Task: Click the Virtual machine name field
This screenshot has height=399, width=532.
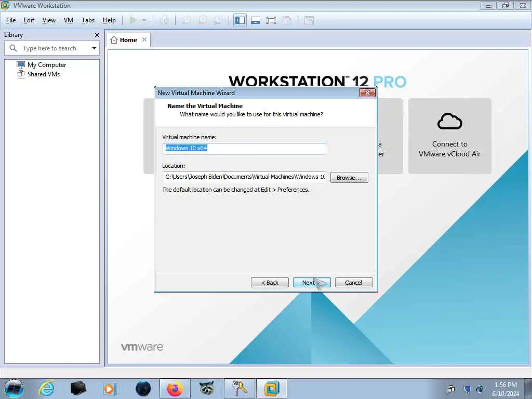Action: [x=244, y=149]
